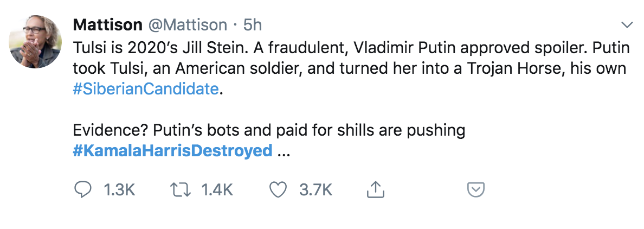Screen dimensions: 644x229
Task: Click the 3.7K likes count
Action: (x=315, y=189)
